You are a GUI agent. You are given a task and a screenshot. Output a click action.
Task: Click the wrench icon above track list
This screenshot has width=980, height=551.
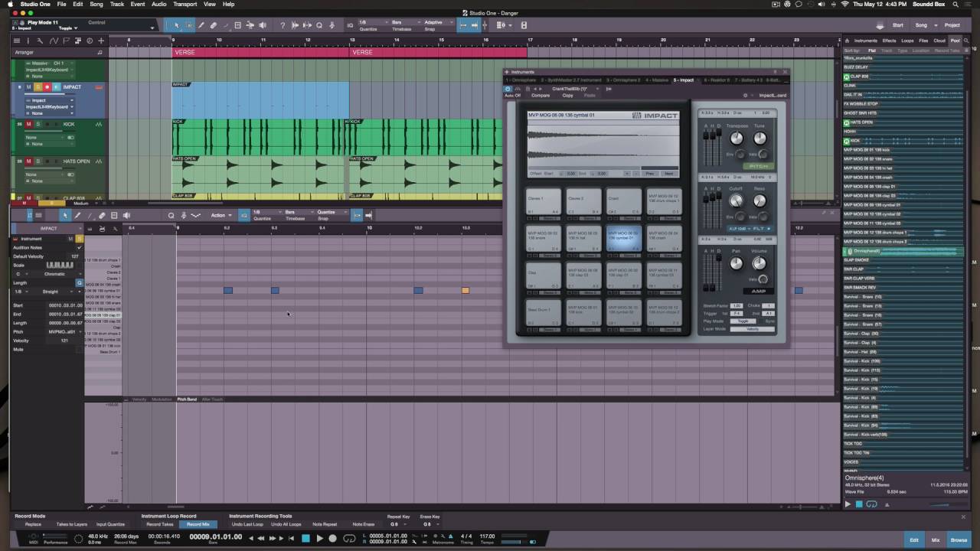[40, 41]
